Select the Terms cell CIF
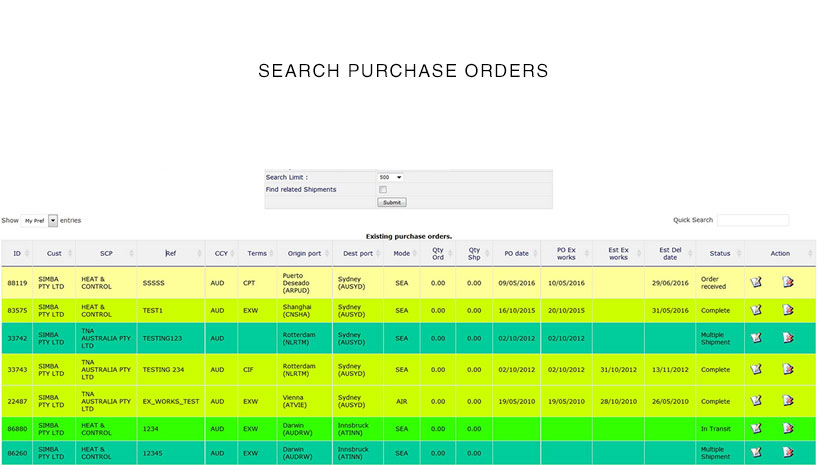 point(257,369)
